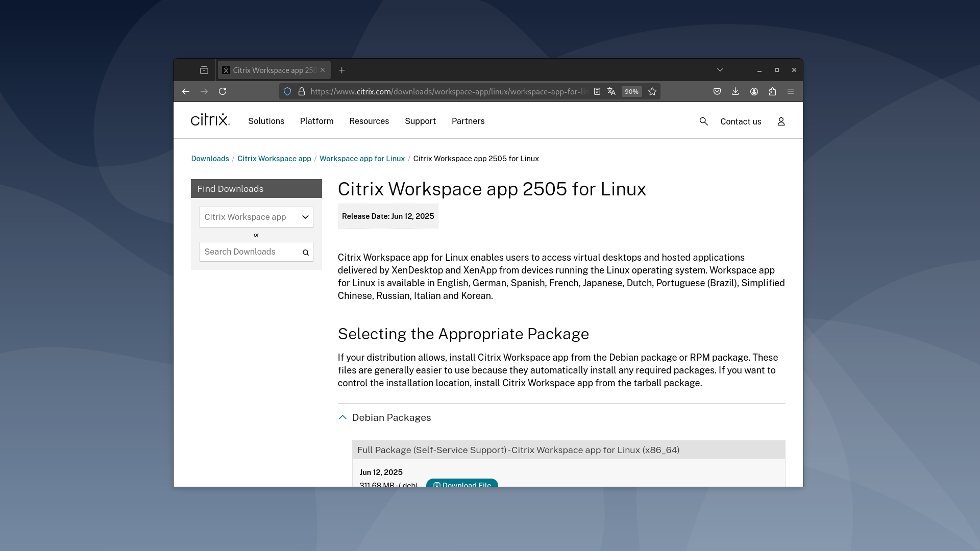Click the tracking protection shield icon
This screenshot has height=551, width=980.
[287, 91]
